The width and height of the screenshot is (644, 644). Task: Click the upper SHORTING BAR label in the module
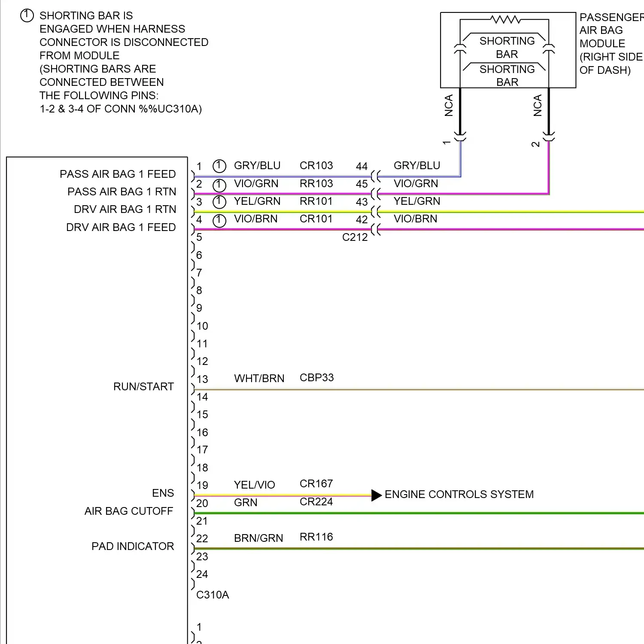pyautogui.click(x=507, y=47)
